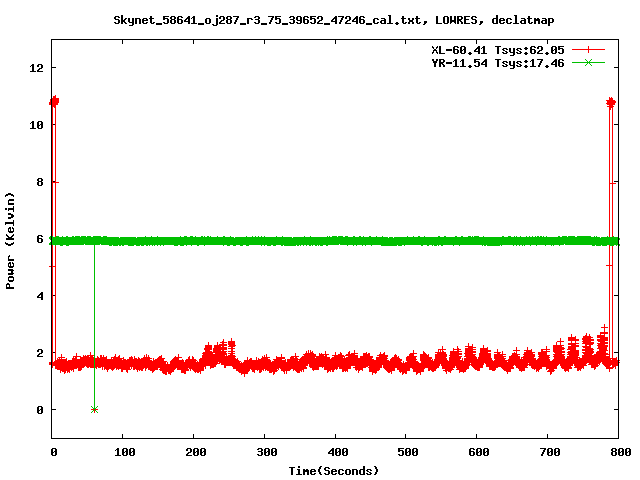
Task: Click the red data bump near 230 seconds
Action: click(x=220, y=352)
